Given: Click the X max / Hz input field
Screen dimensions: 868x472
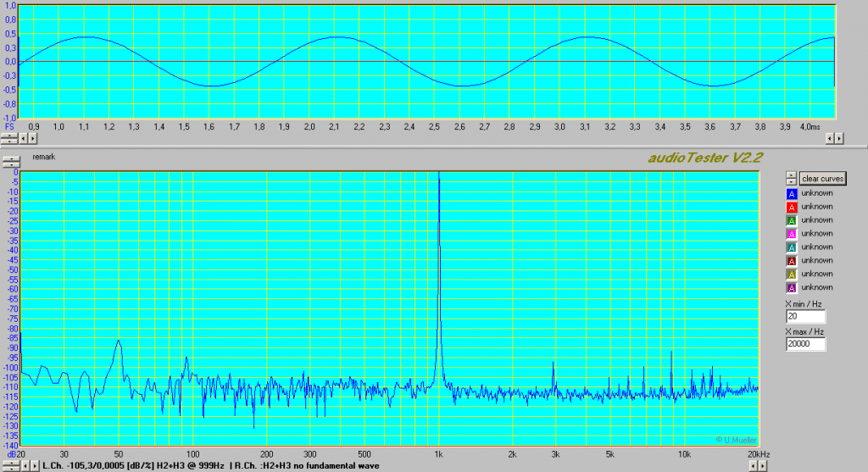Looking at the screenshot, I should coord(805,345).
